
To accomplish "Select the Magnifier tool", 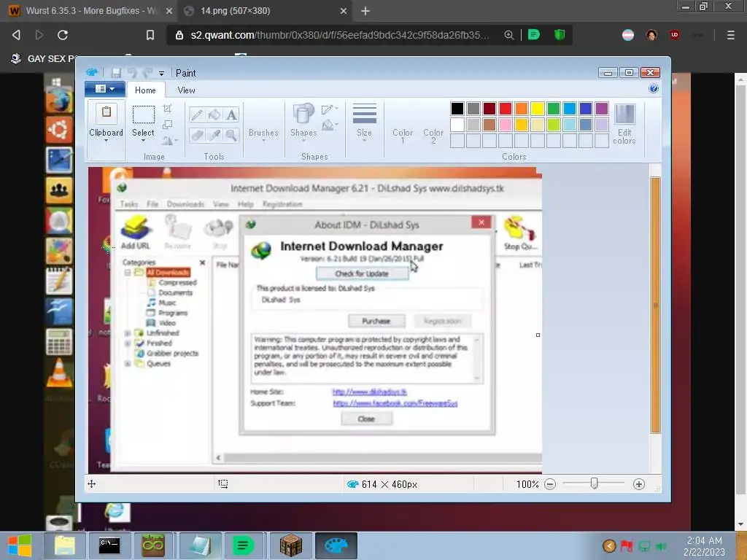I will point(231,135).
